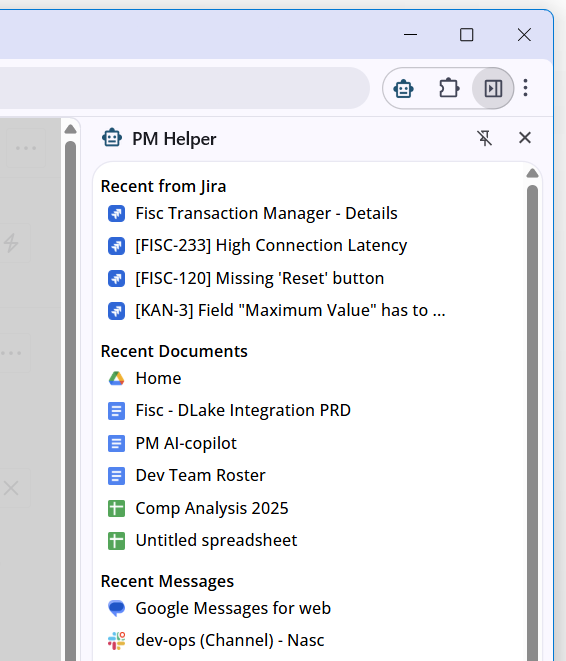The image size is (566, 661).
Task: Open the FISC-233 High Connection Latency issue
Action: 271,245
